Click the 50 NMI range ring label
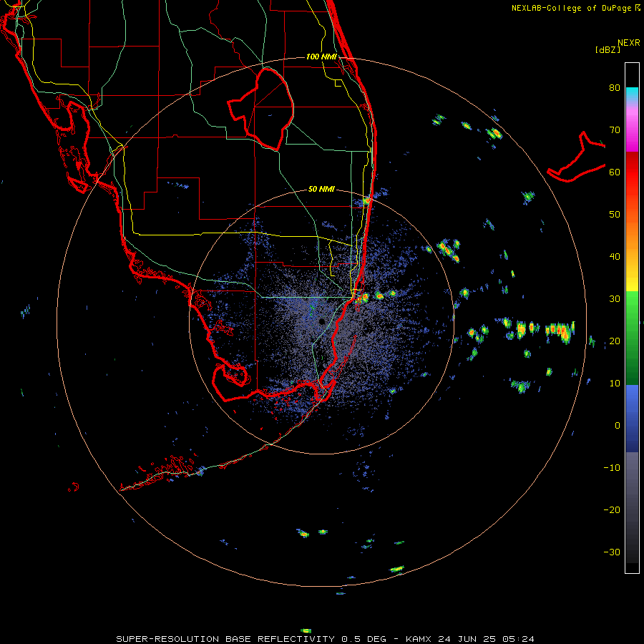644x644 pixels. pos(321,190)
